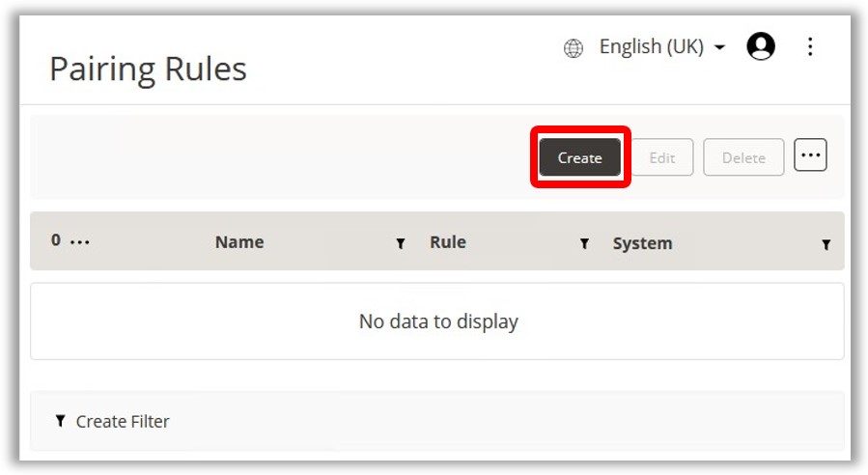Open the Name column filter icon
This screenshot has width=868, height=475.
401,244
